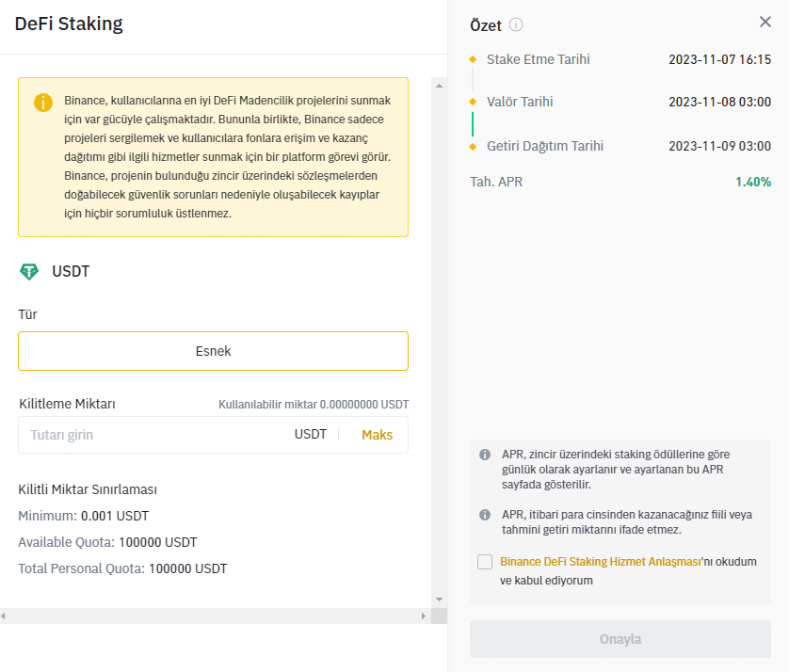Tick the service agreement acceptance checkbox
Image resolution: width=789 pixels, height=672 pixels.
[x=485, y=562]
